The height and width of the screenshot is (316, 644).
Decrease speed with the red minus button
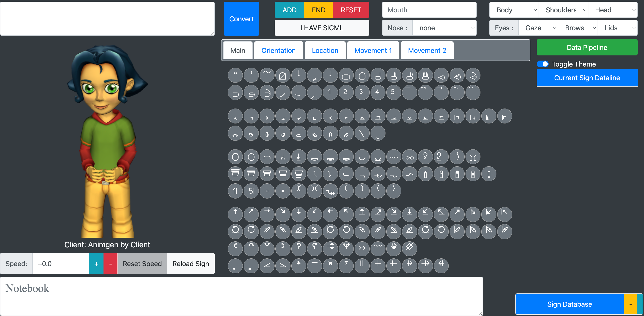click(x=111, y=264)
